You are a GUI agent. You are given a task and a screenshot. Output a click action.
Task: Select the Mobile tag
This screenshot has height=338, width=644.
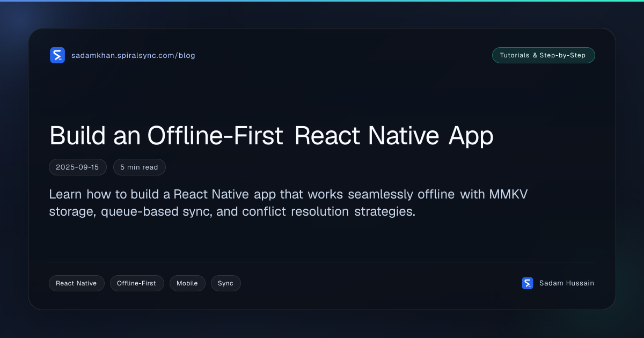tap(187, 283)
